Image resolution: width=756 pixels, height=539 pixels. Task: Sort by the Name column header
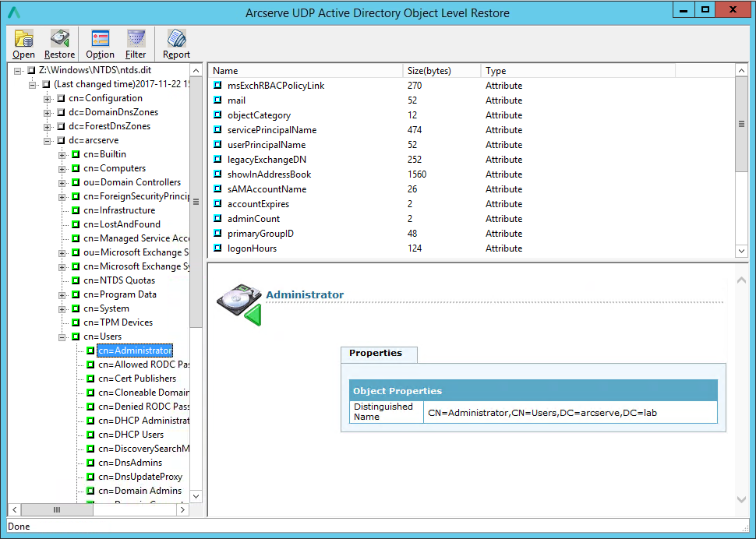(306, 71)
